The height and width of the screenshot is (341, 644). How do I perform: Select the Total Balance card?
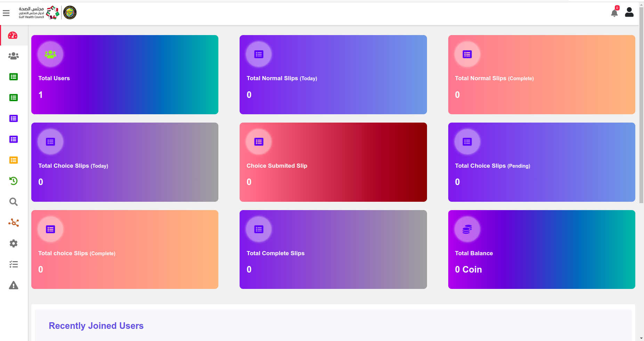541,249
